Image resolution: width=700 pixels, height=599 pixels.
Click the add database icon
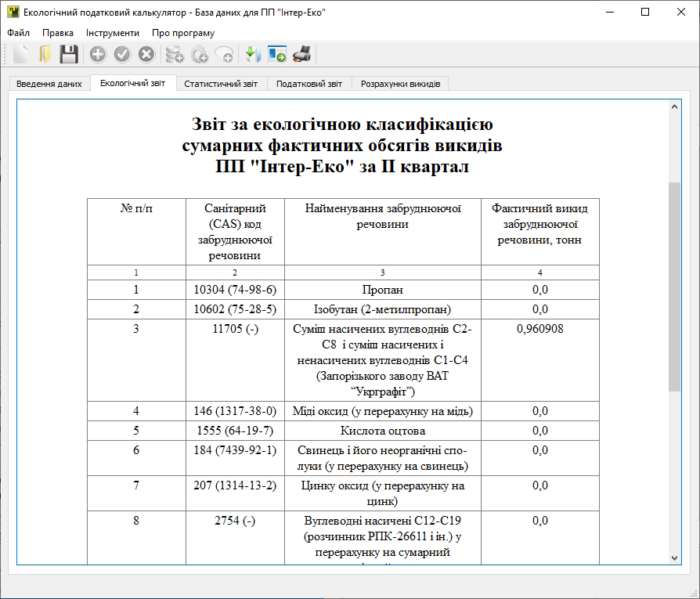point(174,55)
